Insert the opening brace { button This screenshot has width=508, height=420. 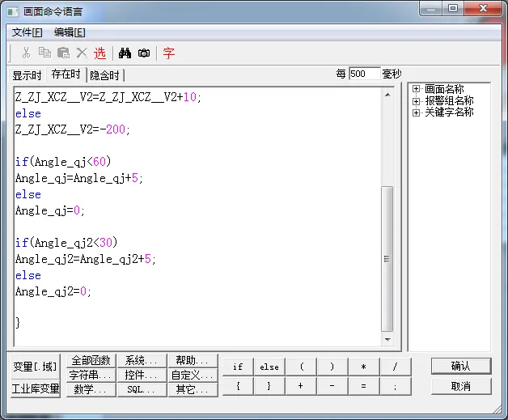point(238,386)
